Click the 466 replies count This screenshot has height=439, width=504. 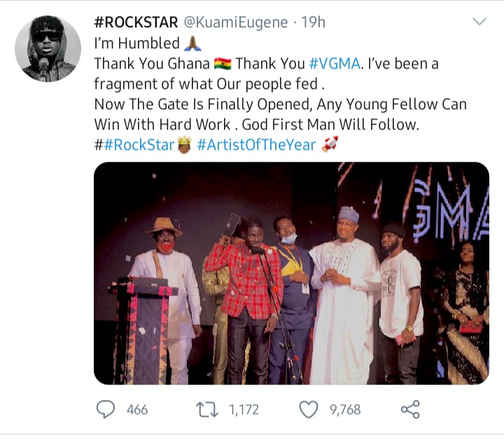pyautogui.click(x=137, y=410)
